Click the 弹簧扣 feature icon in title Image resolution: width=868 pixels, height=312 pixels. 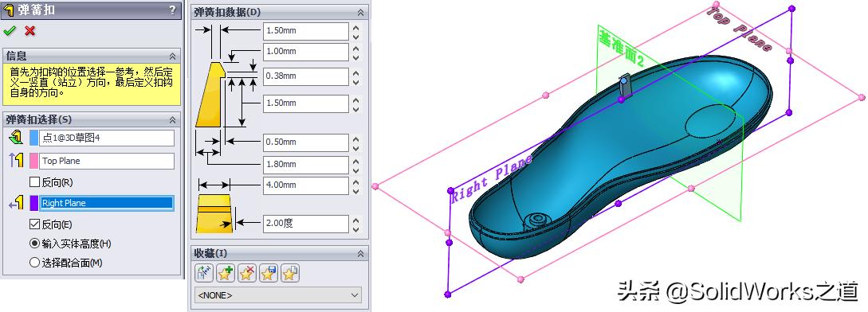coord(9,10)
